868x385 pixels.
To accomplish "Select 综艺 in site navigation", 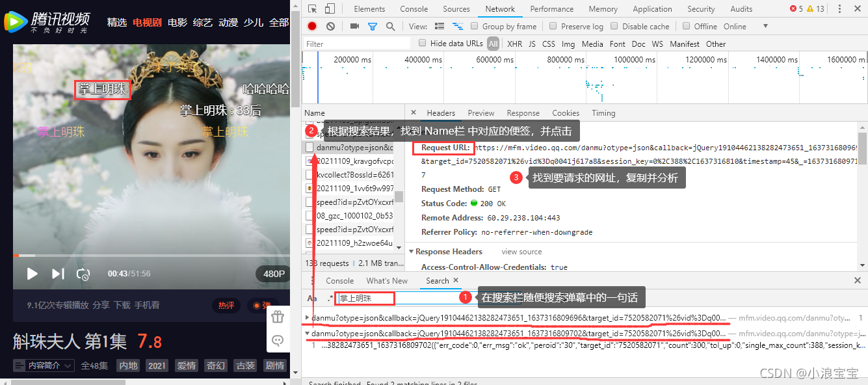I will (203, 22).
